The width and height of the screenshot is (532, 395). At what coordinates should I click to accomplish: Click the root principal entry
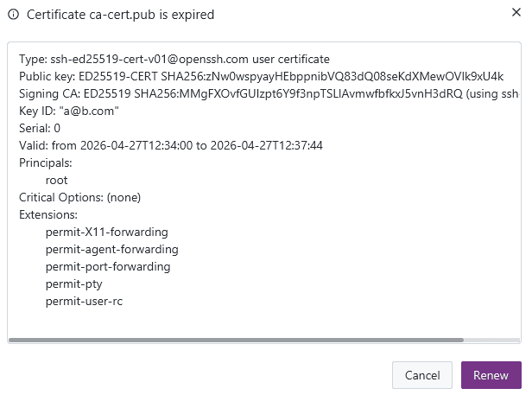(57, 181)
